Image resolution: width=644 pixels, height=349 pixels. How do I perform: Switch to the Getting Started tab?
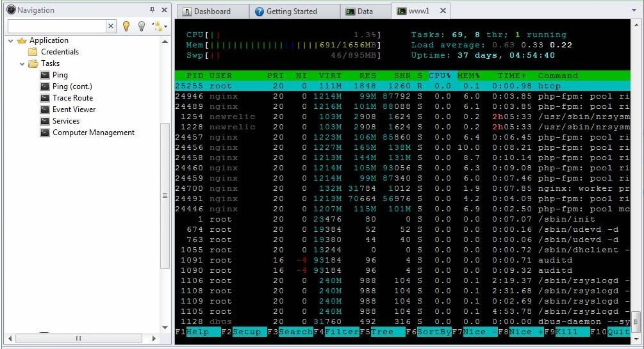click(x=286, y=12)
